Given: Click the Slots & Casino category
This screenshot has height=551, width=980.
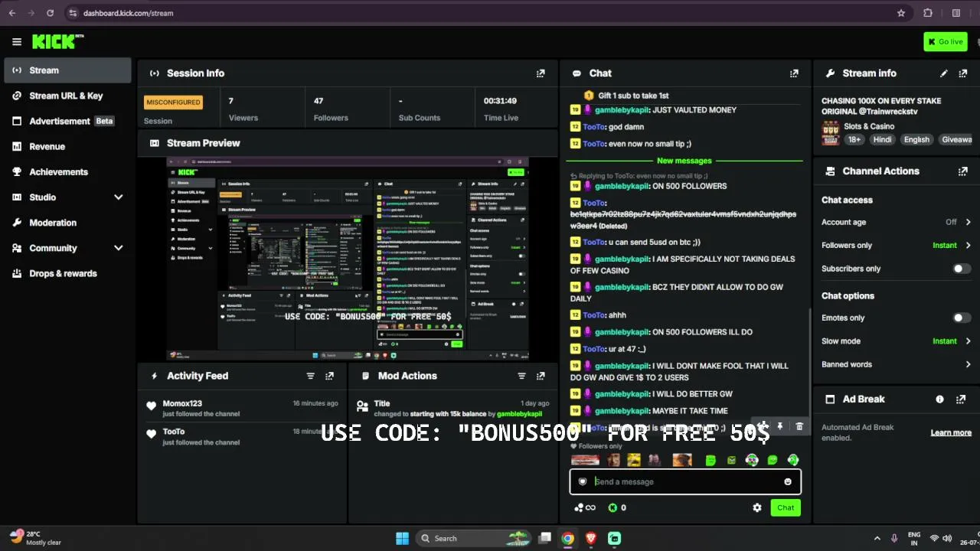Looking at the screenshot, I should tap(869, 126).
